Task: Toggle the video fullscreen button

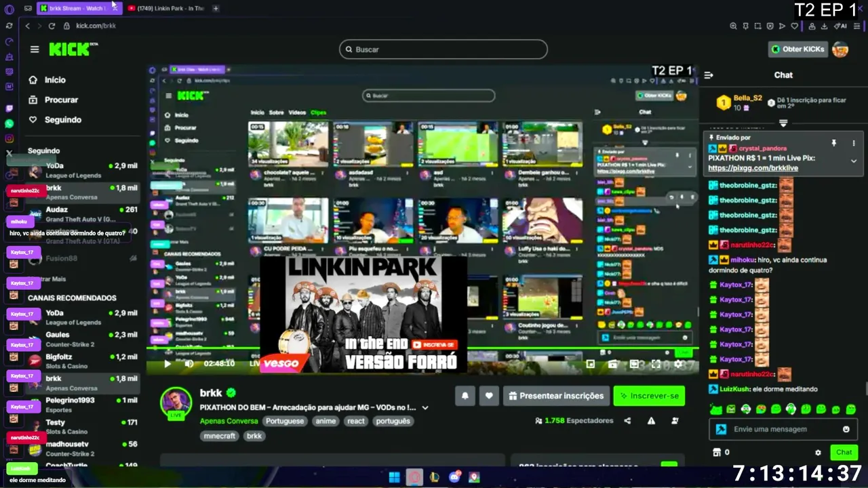Action: pyautogui.click(x=656, y=364)
